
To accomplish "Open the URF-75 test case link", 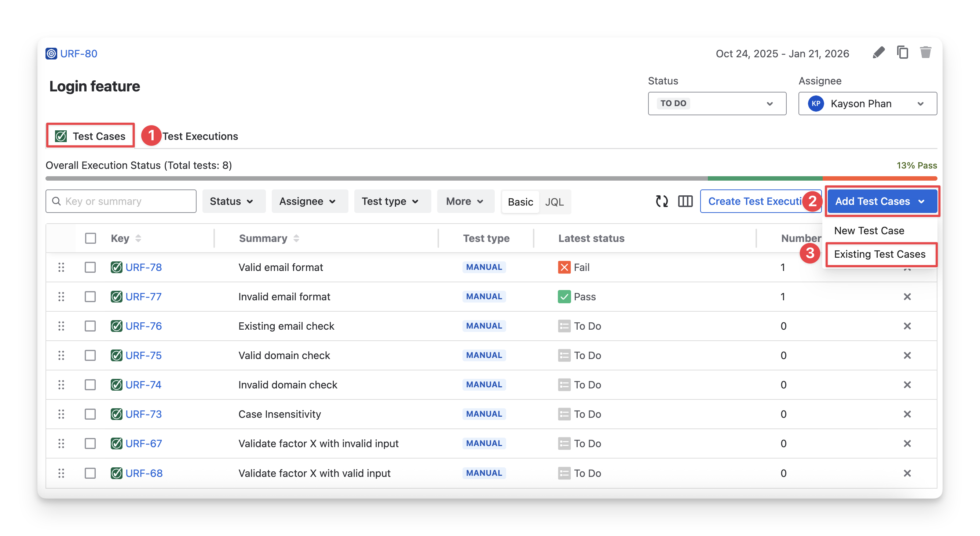I will point(143,355).
